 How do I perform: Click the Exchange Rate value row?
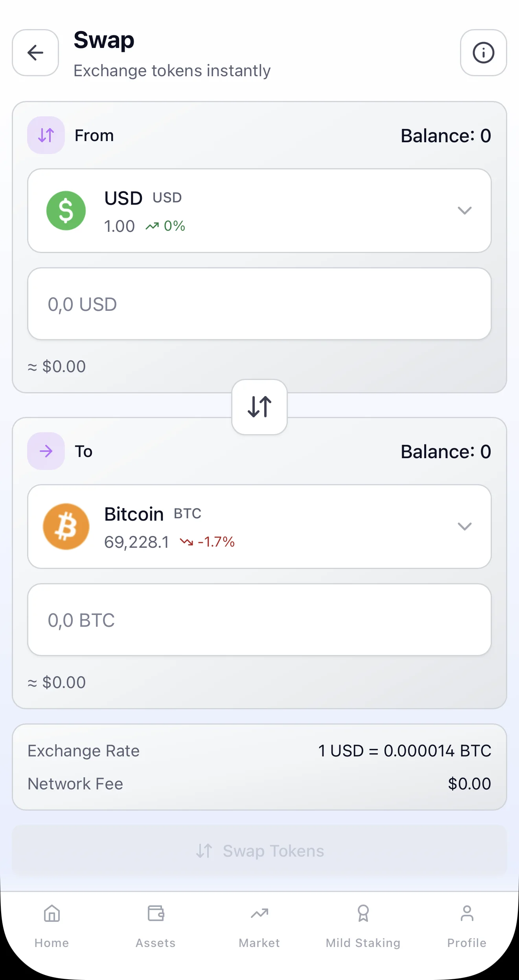[259, 751]
